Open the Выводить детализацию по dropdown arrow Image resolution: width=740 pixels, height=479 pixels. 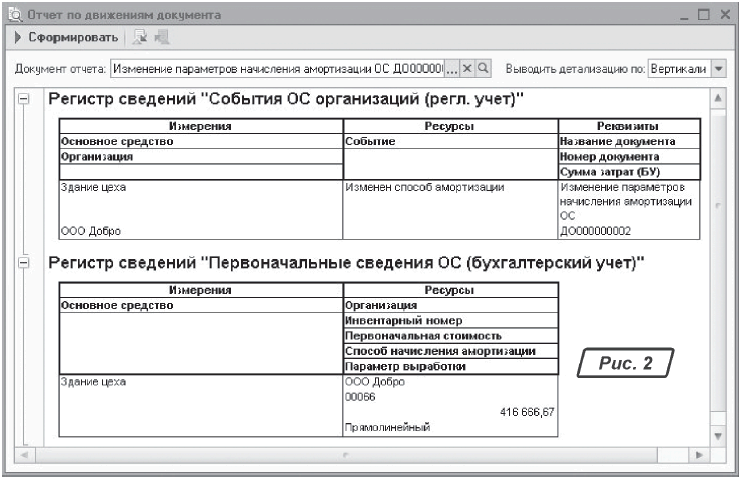[718, 69]
